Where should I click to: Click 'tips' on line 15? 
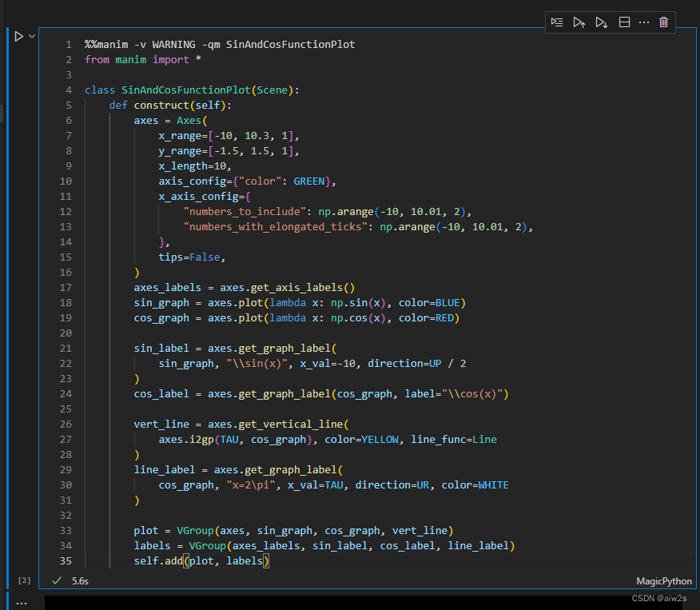(x=170, y=257)
